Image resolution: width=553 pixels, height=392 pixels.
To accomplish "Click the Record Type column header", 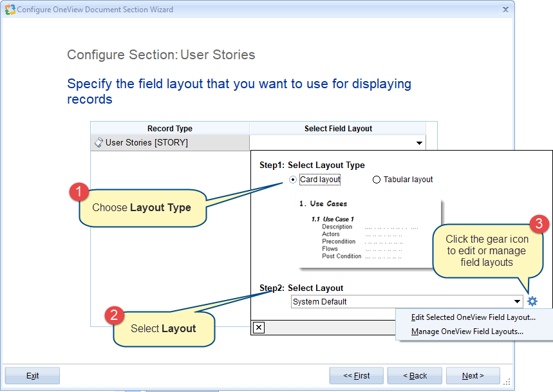I will 170,129.
